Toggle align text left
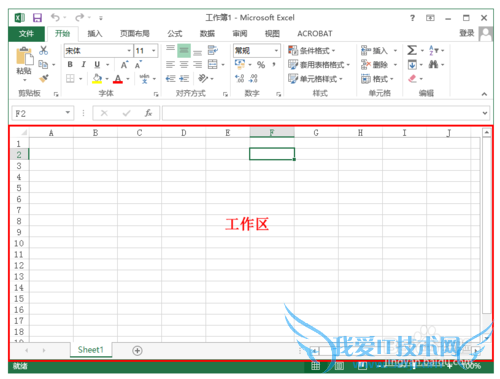Screen dimensions: 500x379 pyautogui.click(x=170, y=64)
